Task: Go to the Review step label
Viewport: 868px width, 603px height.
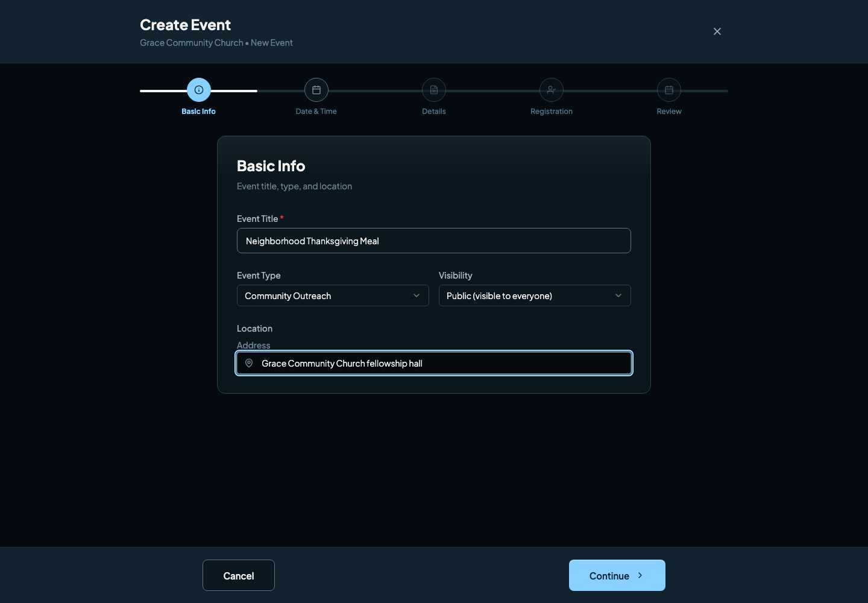Action: [669, 112]
